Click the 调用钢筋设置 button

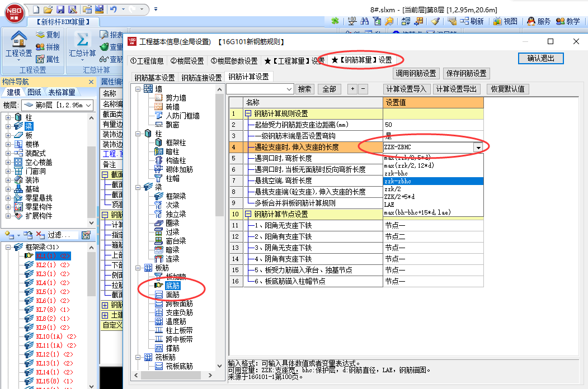coord(416,73)
